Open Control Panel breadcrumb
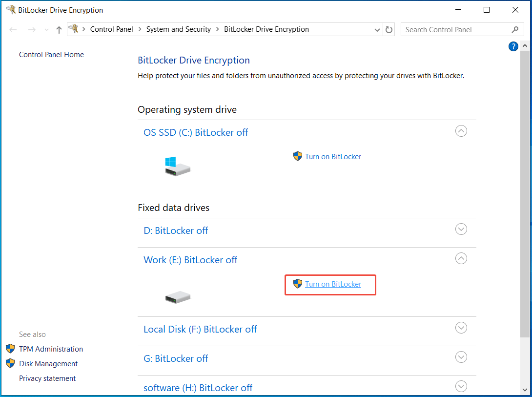The height and width of the screenshot is (397, 532). coord(111,29)
